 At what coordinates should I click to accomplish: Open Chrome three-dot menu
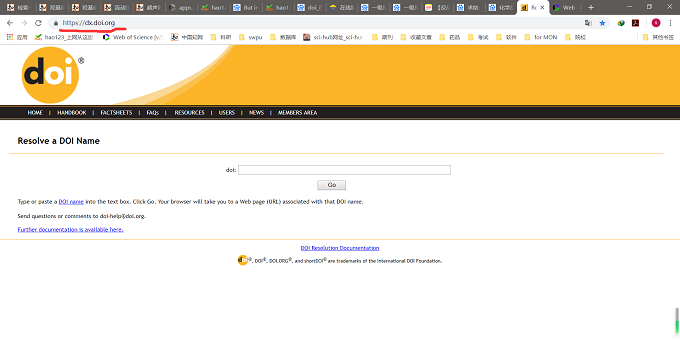tap(670, 23)
